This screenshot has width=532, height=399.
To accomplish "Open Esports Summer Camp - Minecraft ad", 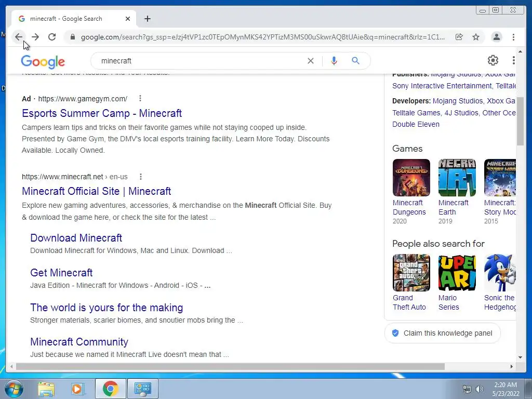I will (102, 113).
